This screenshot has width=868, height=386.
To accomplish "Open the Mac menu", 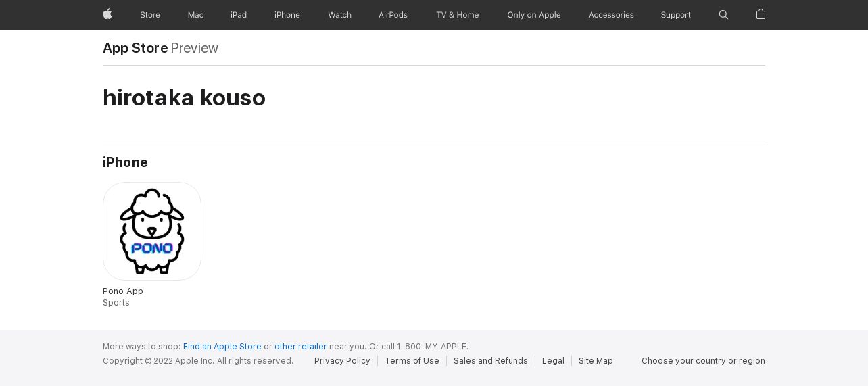I will [195, 15].
